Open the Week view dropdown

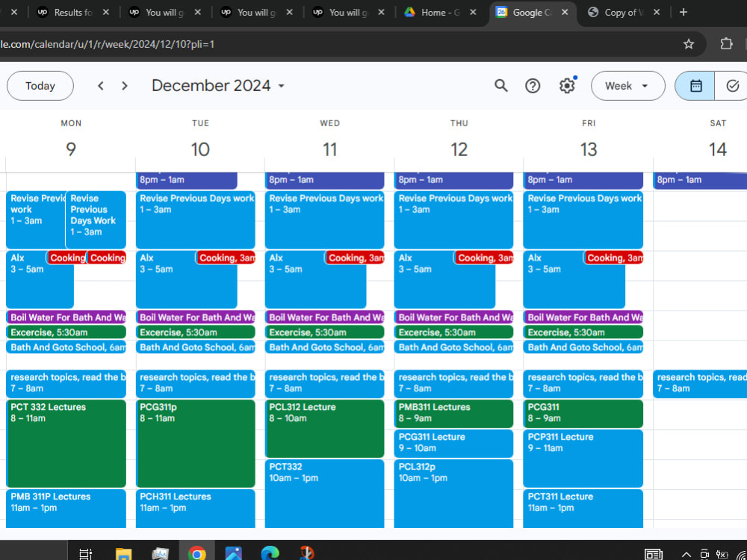click(627, 86)
